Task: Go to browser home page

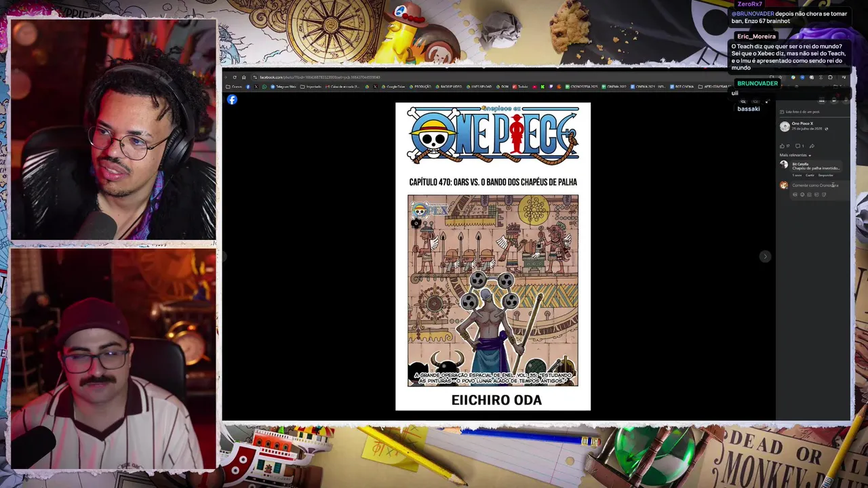Action: click(243, 77)
